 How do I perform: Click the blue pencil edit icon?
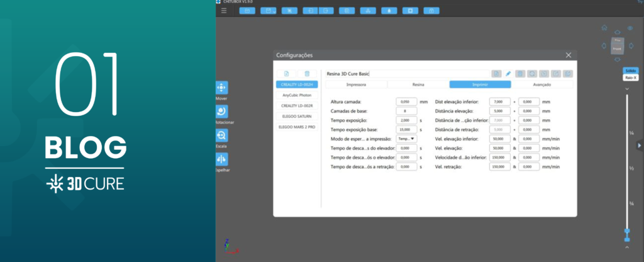[508, 74]
